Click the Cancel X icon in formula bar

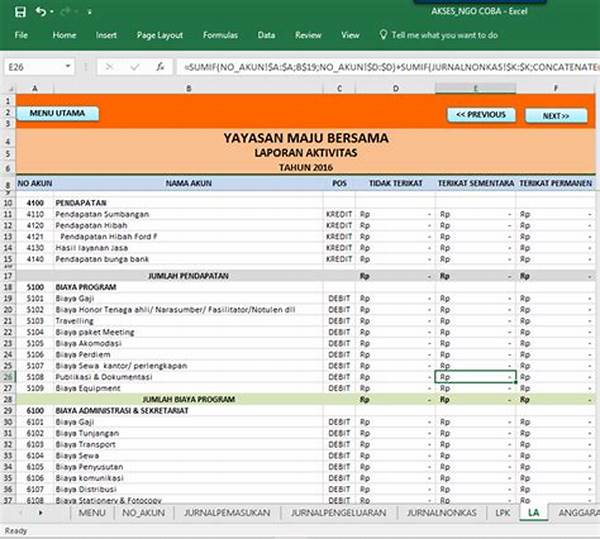(x=109, y=67)
